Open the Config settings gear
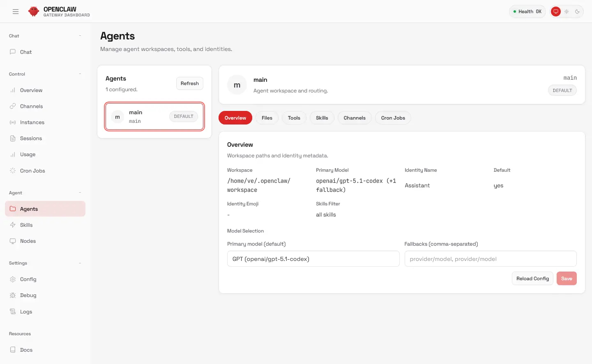This screenshot has height=364, width=592. point(13,279)
